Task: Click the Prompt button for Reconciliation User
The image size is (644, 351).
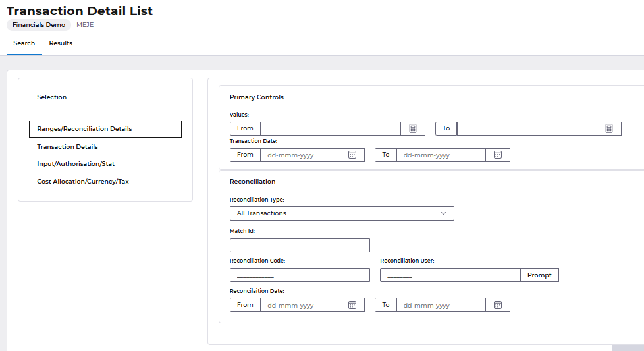Action: [539, 275]
